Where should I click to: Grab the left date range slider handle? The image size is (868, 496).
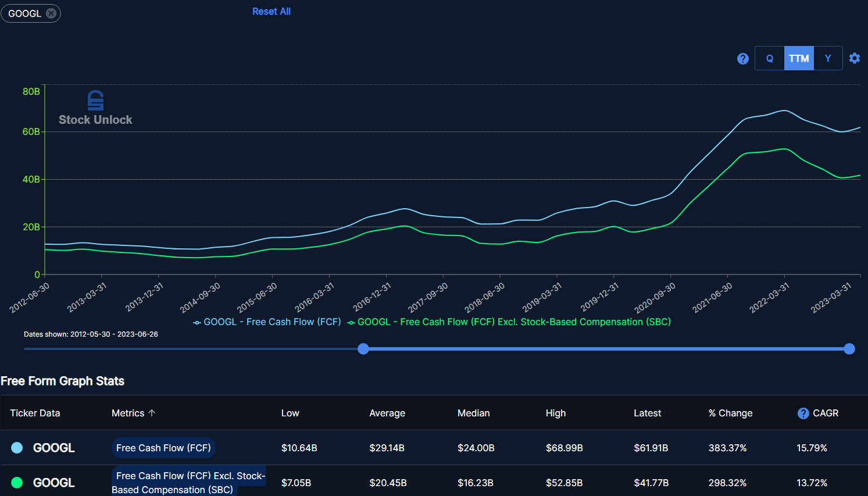pyautogui.click(x=363, y=349)
